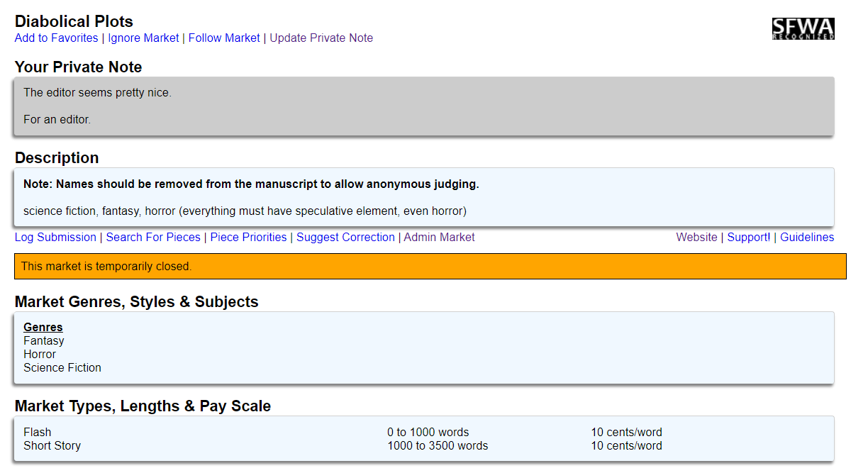Click the SFWA Recognized badge icon
The width and height of the screenshot is (868, 473).
(803, 28)
